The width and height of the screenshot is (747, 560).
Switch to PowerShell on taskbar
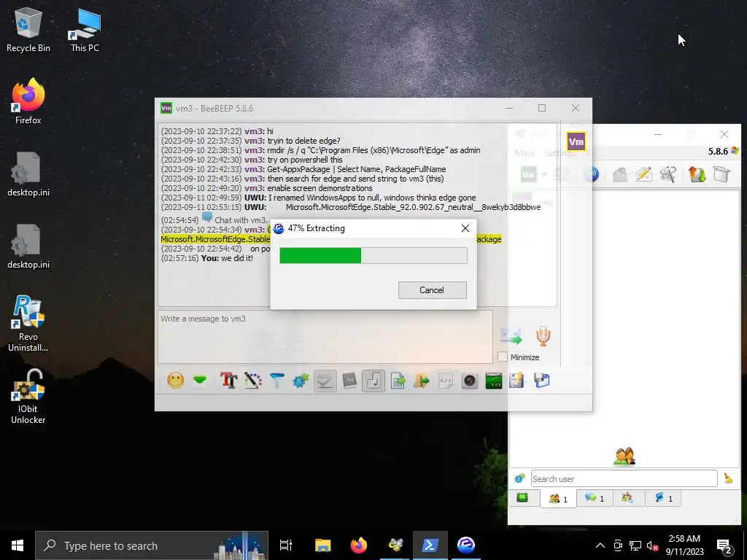pyautogui.click(x=430, y=545)
